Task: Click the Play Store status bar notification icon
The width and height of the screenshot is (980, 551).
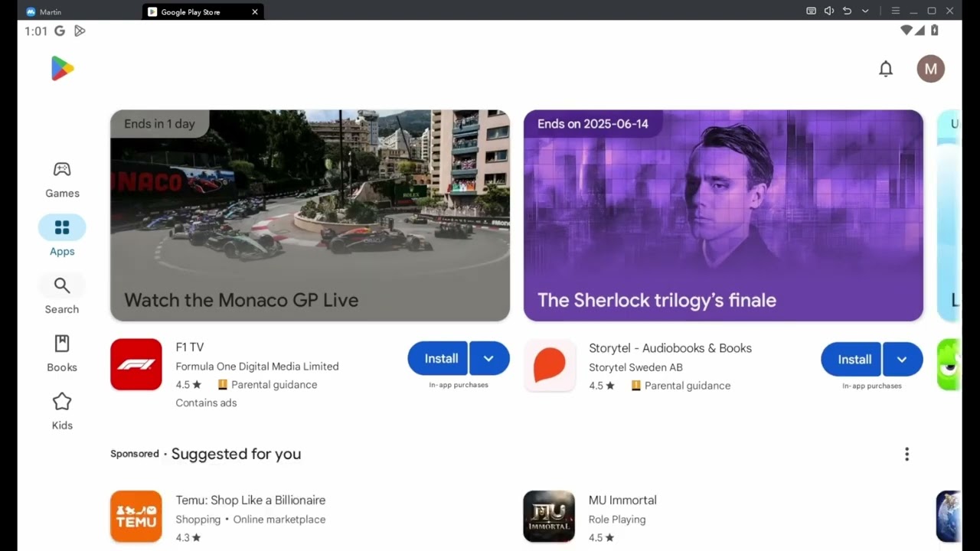Action: click(x=80, y=31)
